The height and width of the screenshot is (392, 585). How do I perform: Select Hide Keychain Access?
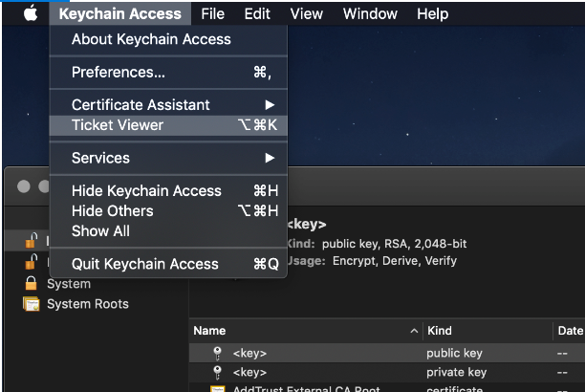point(168,191)
